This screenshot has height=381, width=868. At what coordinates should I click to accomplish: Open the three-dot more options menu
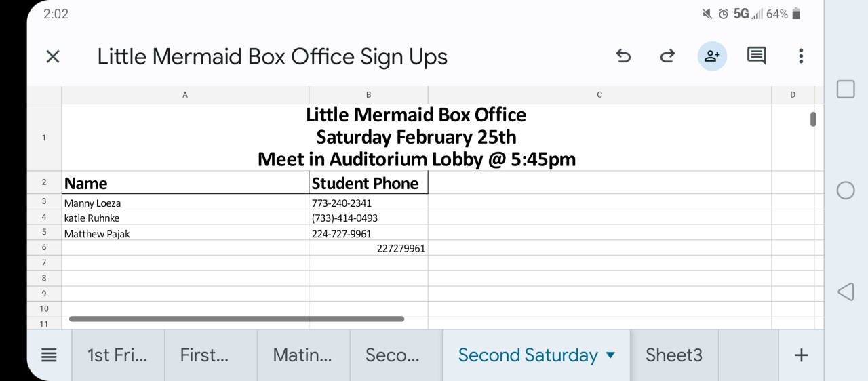pos(801,56)
